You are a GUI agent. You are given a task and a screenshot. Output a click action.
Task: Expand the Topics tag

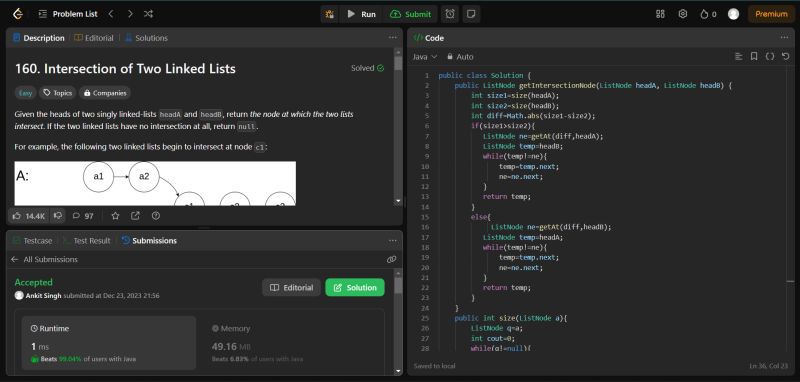click(x=58, y=93)
